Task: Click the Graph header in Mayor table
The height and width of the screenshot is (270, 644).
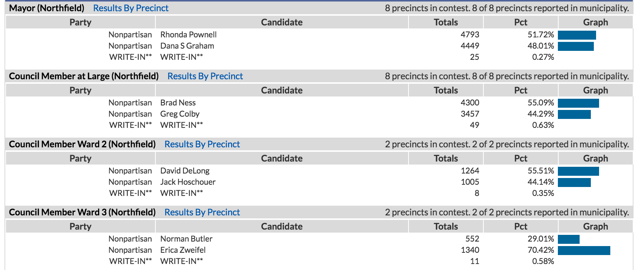Action: point(595,22)
